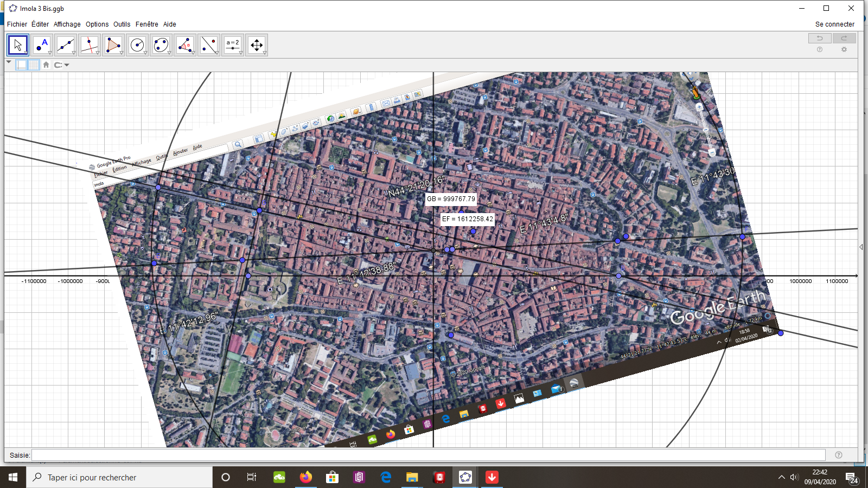Open the Fichier menu

pyautogui.click(x=17, y=24)
